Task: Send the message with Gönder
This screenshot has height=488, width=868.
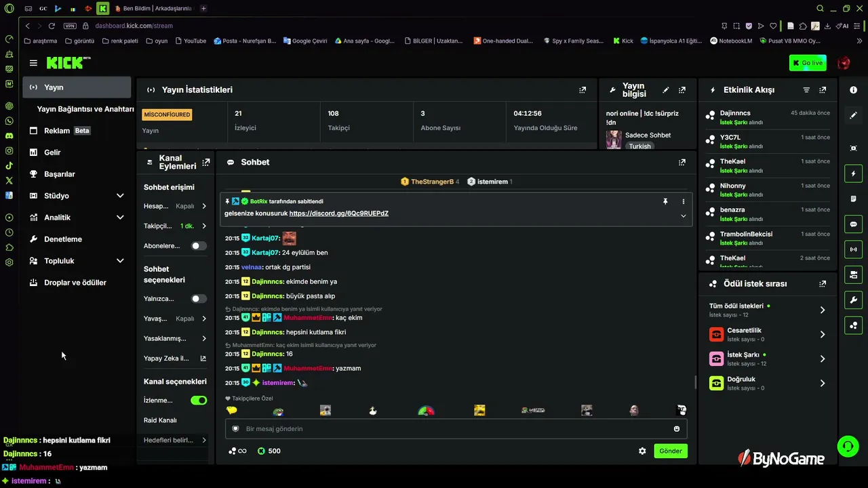Action: pyautogui.click(x=671, y=451)
